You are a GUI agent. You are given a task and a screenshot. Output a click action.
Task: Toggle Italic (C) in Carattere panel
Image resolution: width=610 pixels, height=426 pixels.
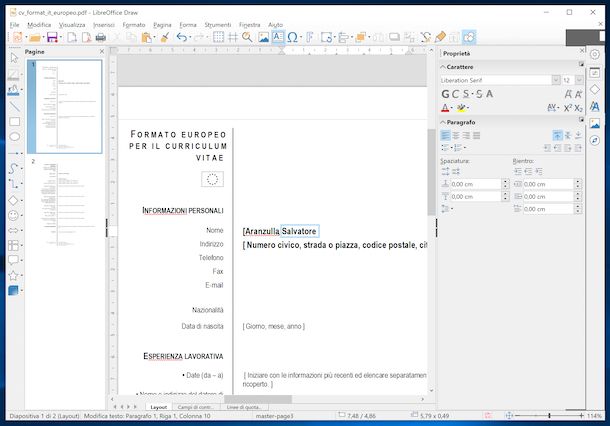[456, 94]
